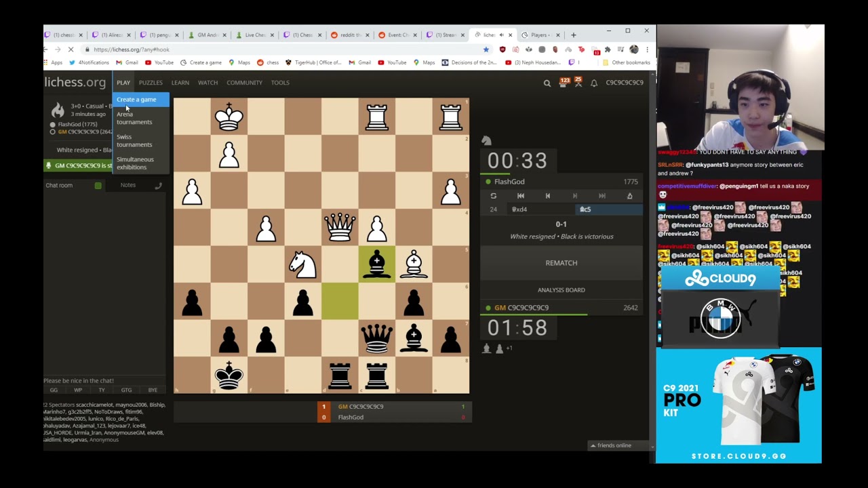Click the voice call phone icon
This screenshot has height=488, width=868.
[158, 186]
